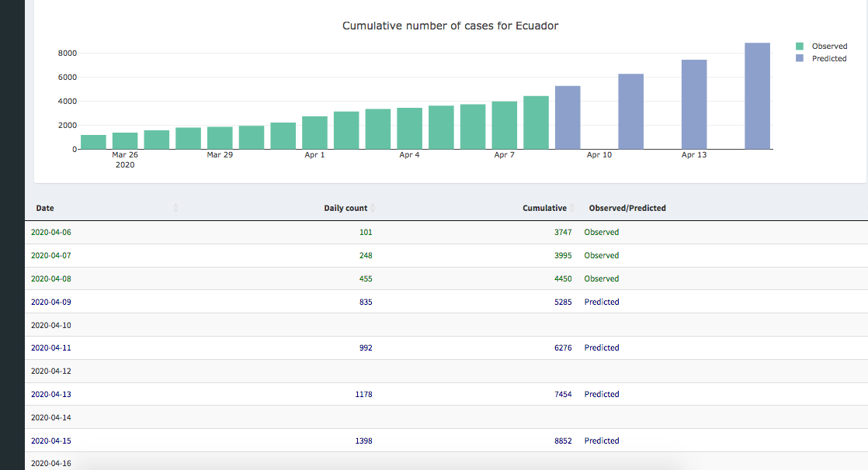Hide the Predicted series via legend label
The width and height of the screenshot is (868, 470).
(829, 59)
